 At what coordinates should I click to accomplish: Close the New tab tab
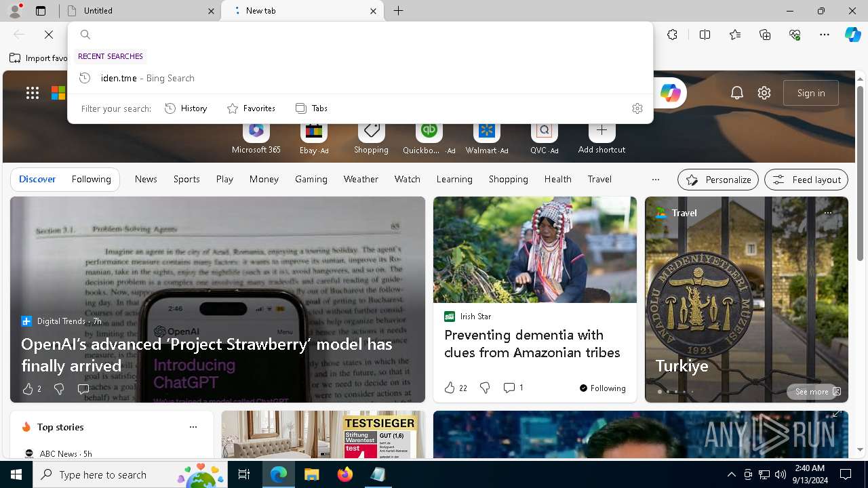373,11
